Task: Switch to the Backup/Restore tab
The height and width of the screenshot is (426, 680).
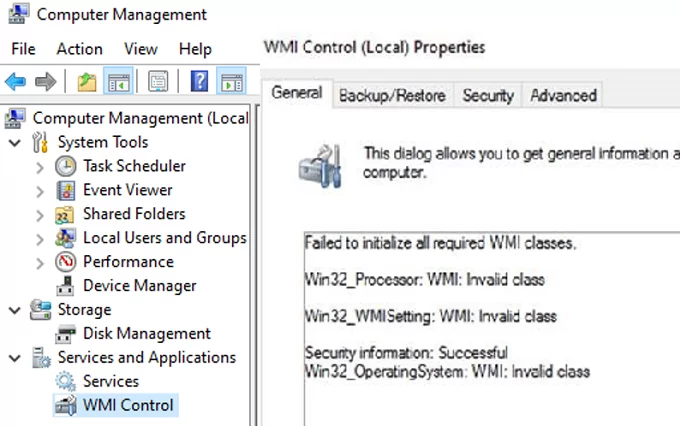Action: point(391,96)
